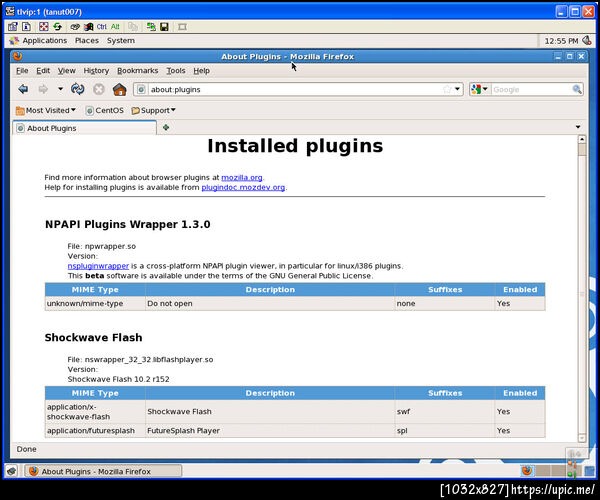600x500 pixels.
Task: Open the Places menu
Action: click(x=87, y=41)
